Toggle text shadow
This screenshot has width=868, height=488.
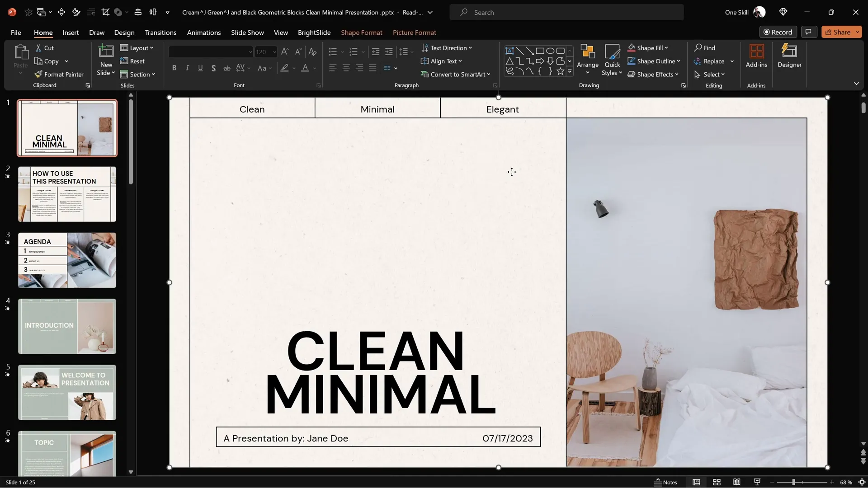click(x=213, y=68)
